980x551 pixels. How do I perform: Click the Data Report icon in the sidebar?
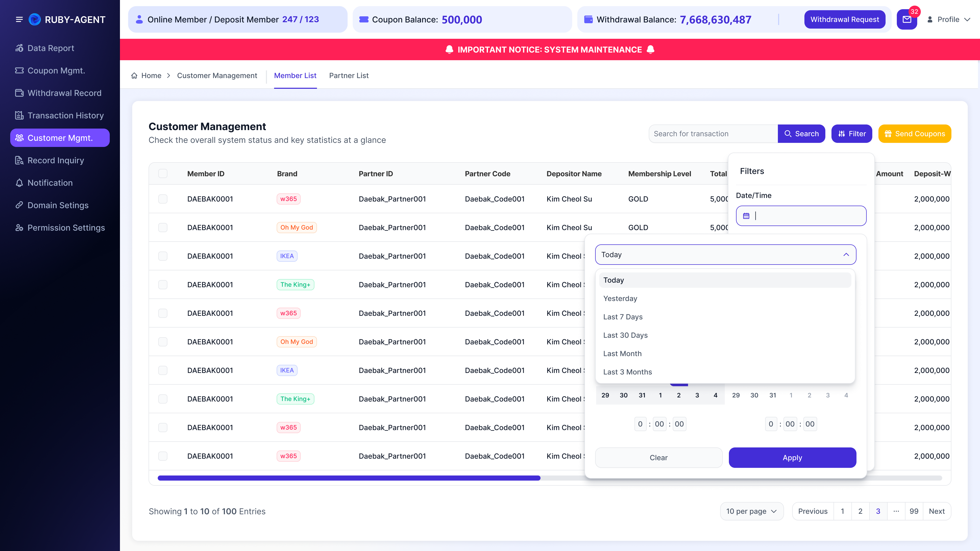19,48
